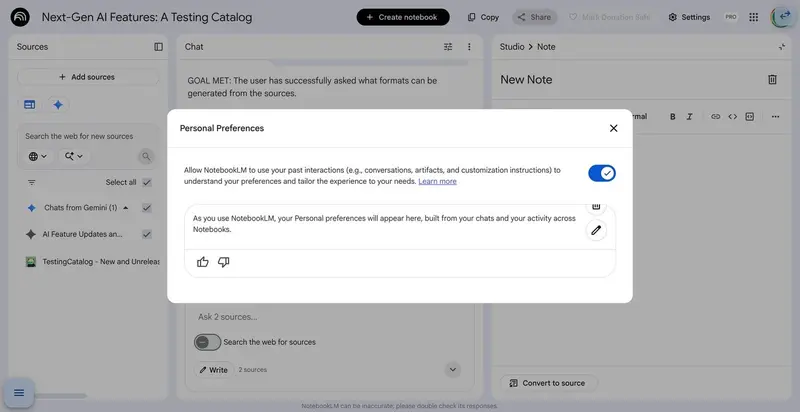Click the Copy button
Screen dimensions: 800x412
tap(483, 17)
